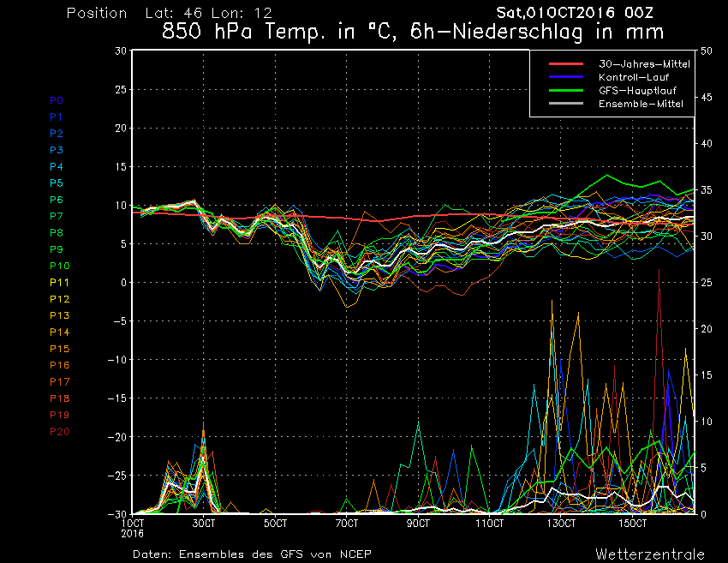Select the P13 ensemble member label

[59, 315]
